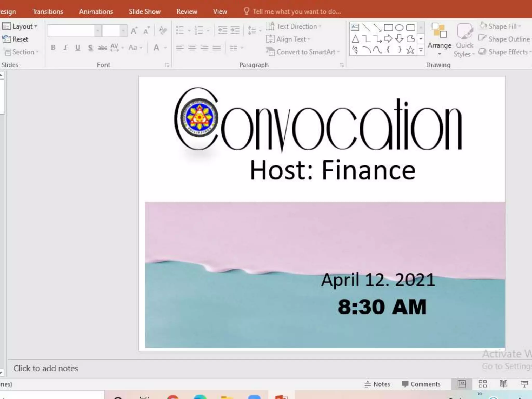532x399 pixels.
Task: Switch to Reading View icon
Action: click(503, 384)
